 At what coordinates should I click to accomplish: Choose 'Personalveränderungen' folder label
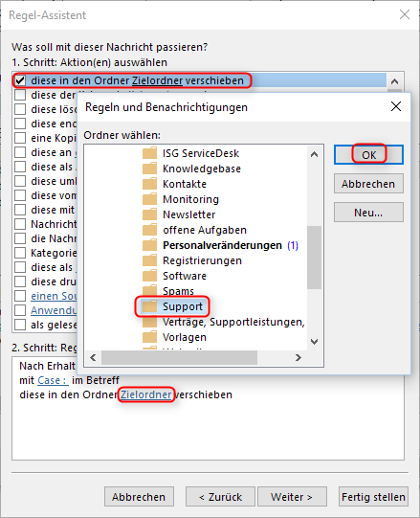pyautogui.click(x=223, y=245)
